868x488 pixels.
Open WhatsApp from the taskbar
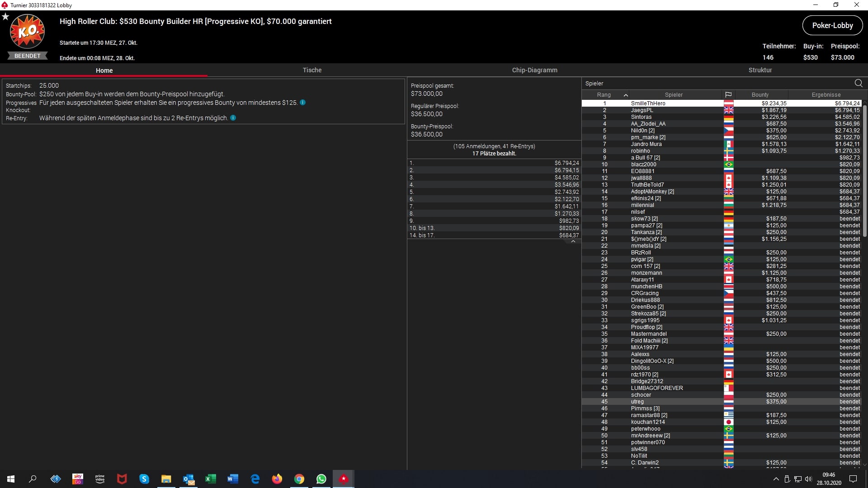[321, 479]
